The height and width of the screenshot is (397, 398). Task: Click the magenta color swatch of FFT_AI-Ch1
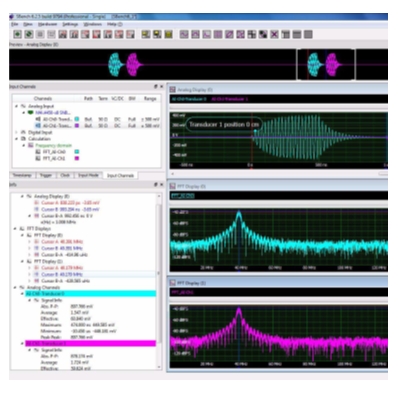coord(77,159)
